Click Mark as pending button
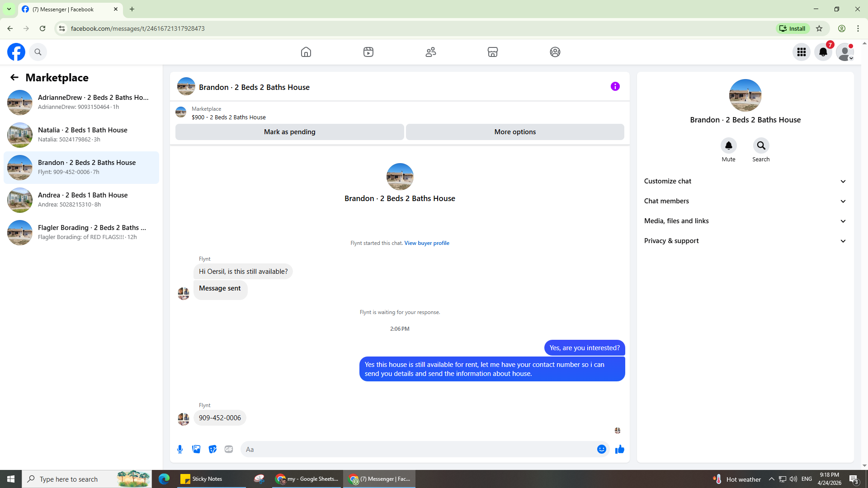 click(x=290, y=132)
